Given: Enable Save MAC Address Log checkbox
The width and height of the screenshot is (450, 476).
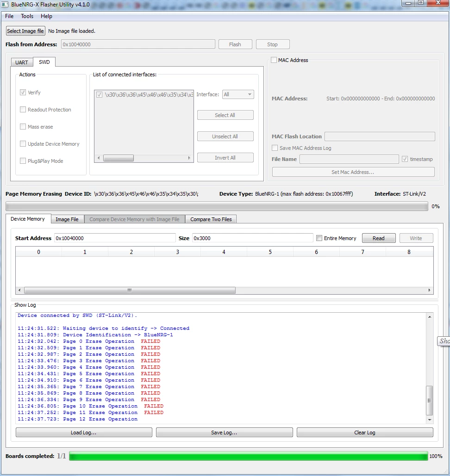Looking at the screenshot, I should point(275,148).
